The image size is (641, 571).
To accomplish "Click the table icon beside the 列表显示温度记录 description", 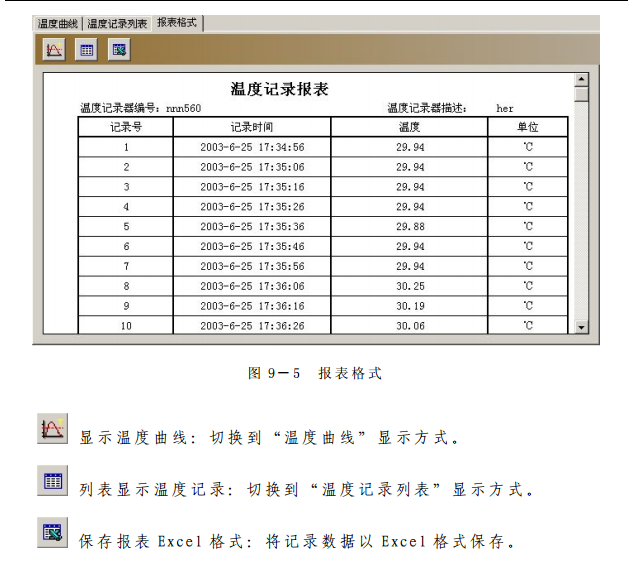I will pos(52,481).
